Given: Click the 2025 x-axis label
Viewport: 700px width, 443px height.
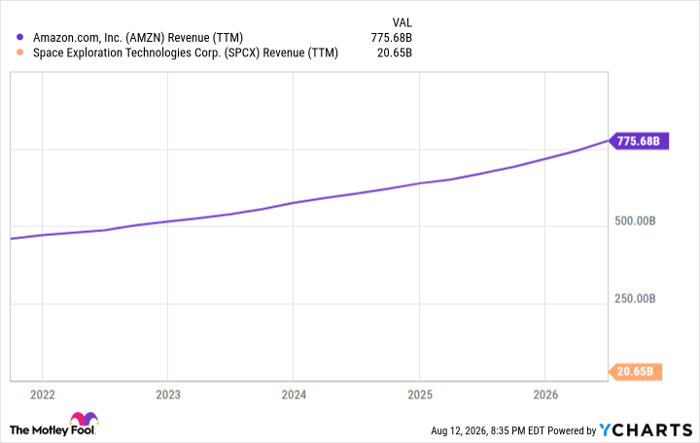Looking at the screenshot, I should tap(420, 395).
